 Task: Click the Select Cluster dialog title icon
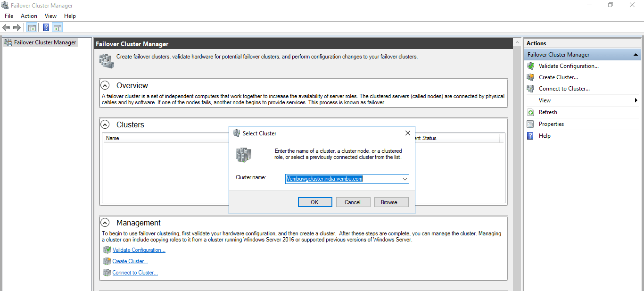tap(237, 133)
